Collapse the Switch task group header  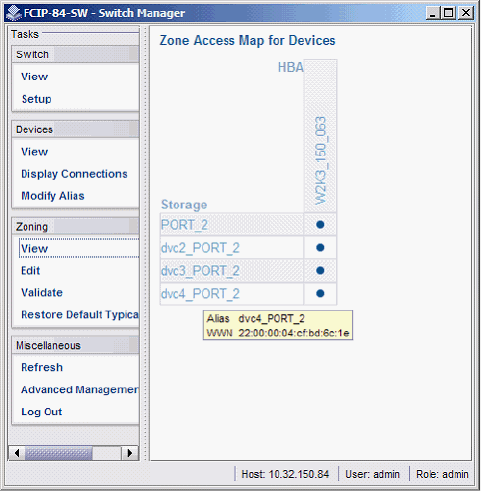click(x=75, y=54)
